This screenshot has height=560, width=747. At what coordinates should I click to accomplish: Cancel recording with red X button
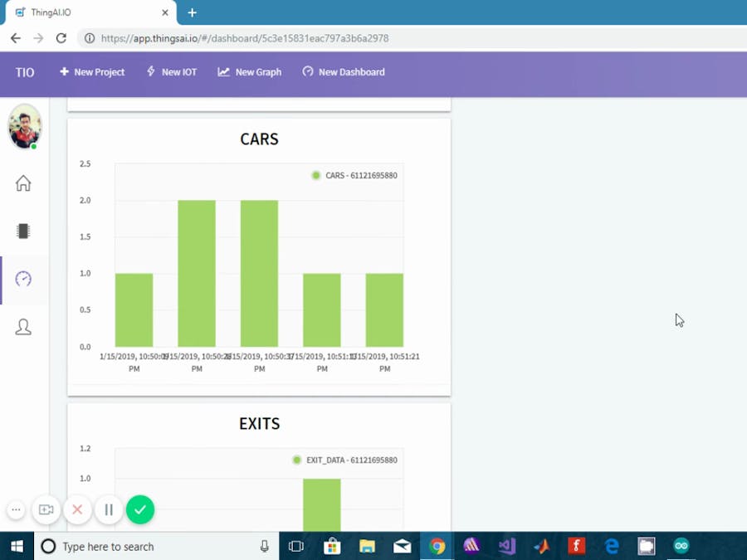[77, 509]
